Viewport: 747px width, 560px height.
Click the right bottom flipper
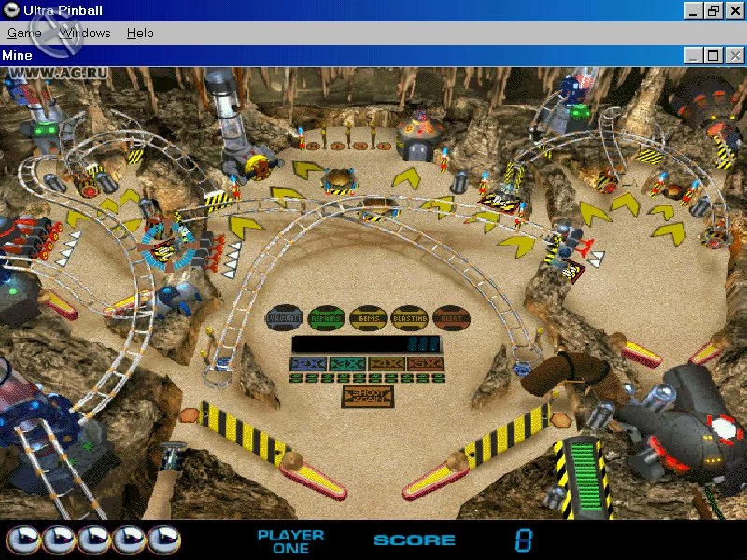436,477
